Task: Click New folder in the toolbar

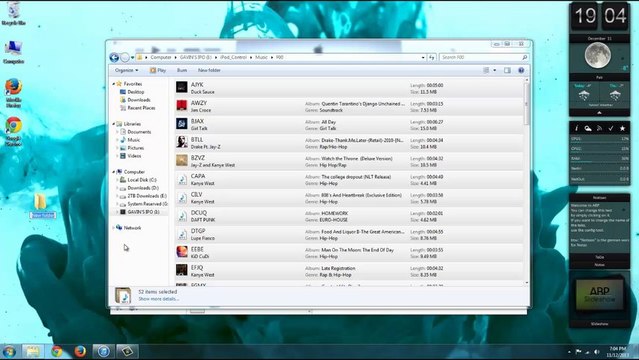Action: point(209,71)
